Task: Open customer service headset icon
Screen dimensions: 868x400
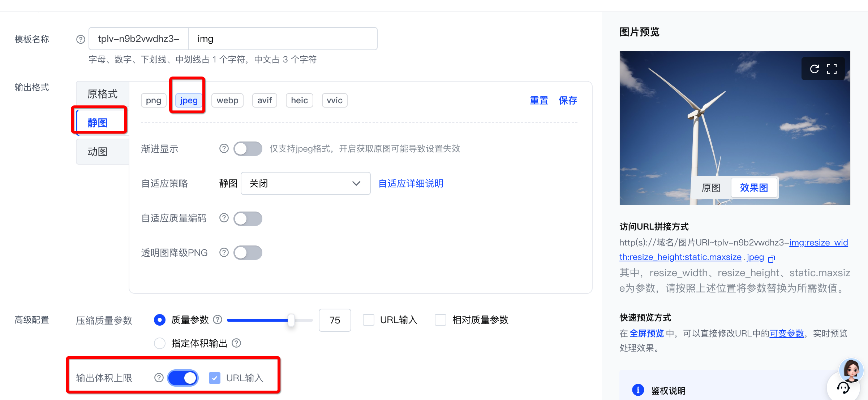Action: pyautogui.click(x=843, y=388)
